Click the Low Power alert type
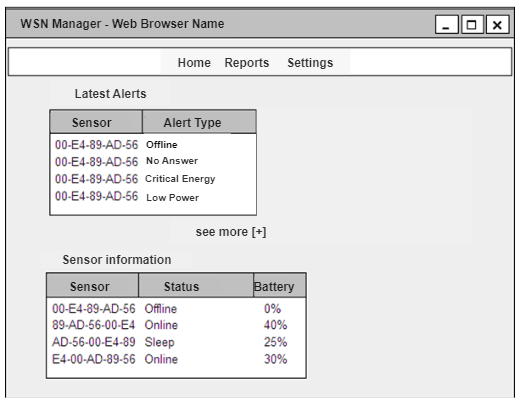Image resolution: width=521 pixels, height=402 pixels. tap(172, 197)
